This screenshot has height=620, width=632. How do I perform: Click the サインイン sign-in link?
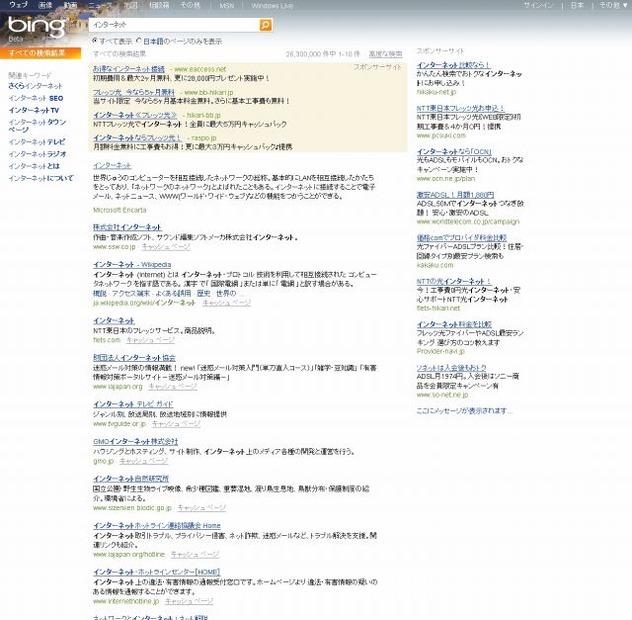tap(538, 5)
